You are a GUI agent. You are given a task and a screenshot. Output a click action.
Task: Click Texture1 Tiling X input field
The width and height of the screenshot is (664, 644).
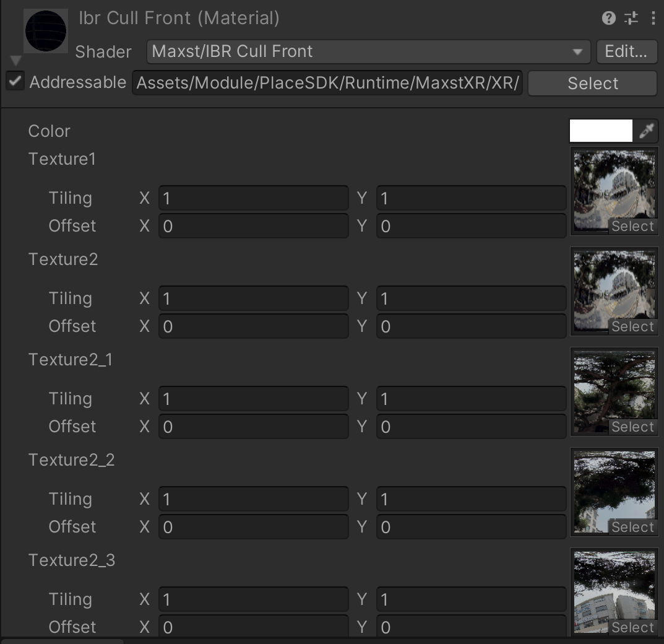[254, 198]
